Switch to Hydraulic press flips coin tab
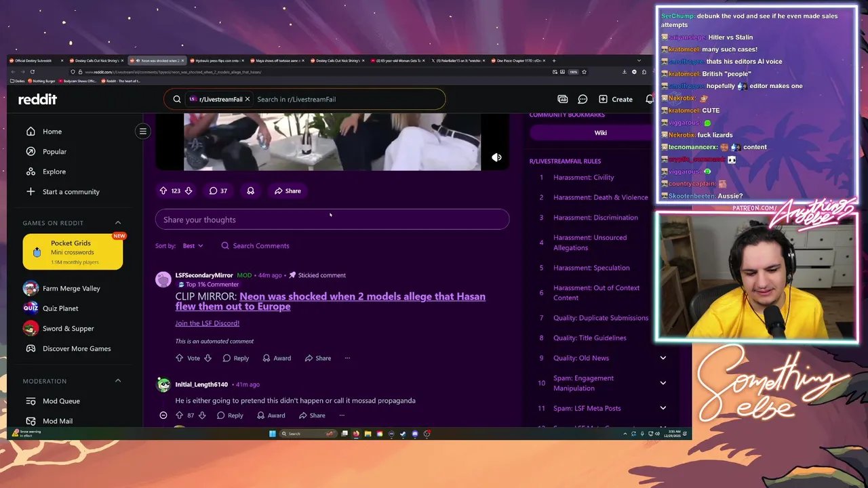868x488 pixels. 218,61
